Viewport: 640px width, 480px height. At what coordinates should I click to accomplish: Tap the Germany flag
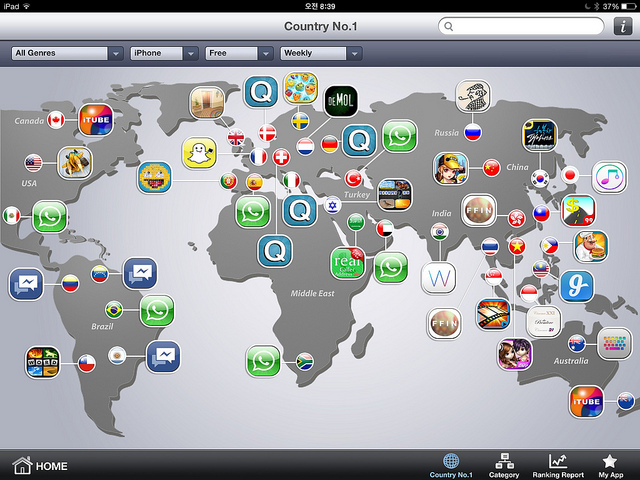(x=330, y=144)
